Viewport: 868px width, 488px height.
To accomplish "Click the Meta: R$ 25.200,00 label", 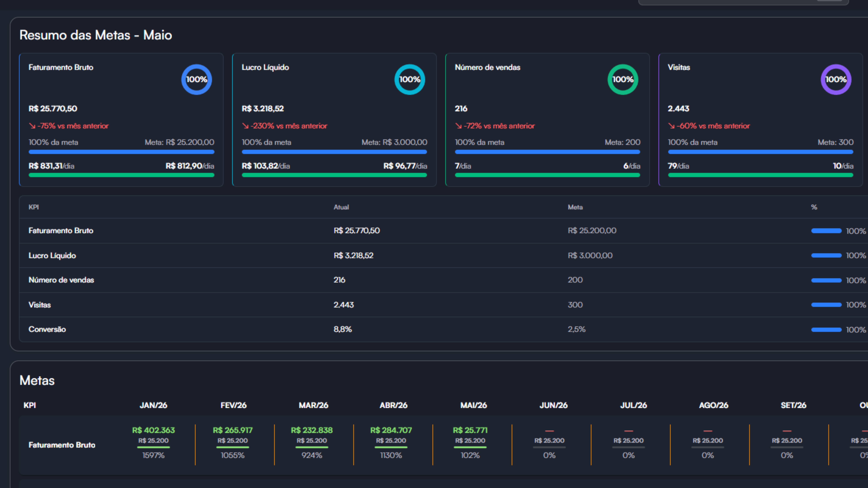I will 180,142.
